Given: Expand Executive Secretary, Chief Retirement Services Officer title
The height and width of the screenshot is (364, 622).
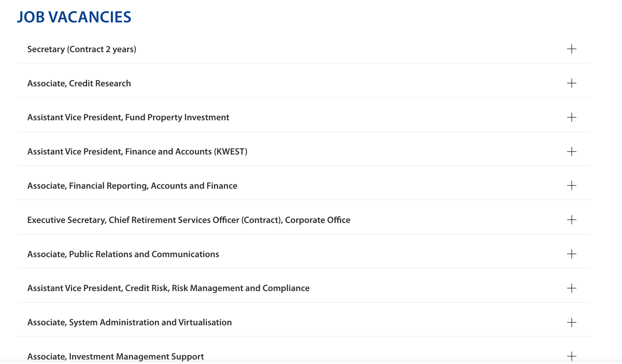Looking at the screenshot, I should [189, 220].
